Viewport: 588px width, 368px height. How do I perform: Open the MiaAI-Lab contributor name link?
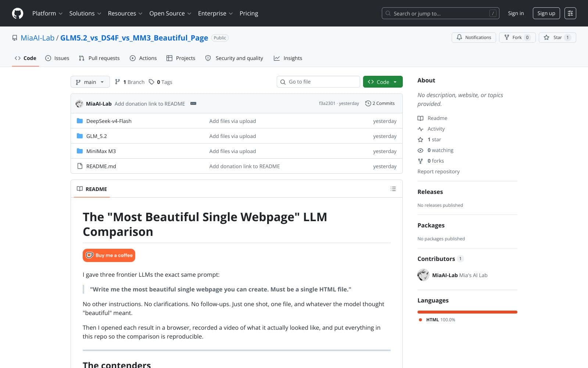pyautogui.click(x=445, y=275)
